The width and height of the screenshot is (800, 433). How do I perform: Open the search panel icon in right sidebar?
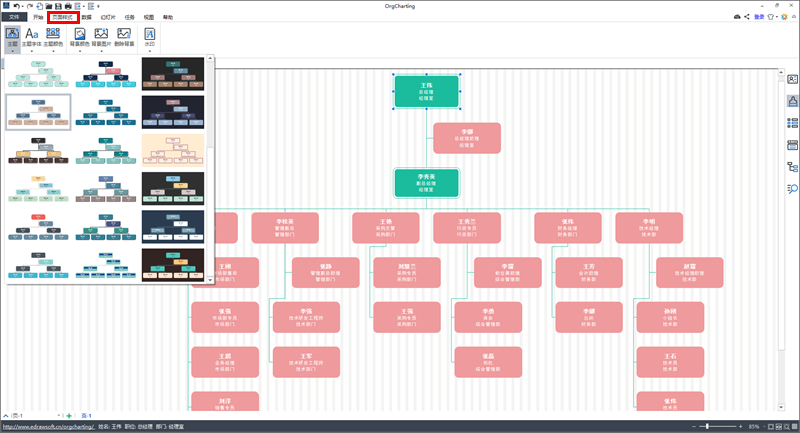click(x=792, y=189)
